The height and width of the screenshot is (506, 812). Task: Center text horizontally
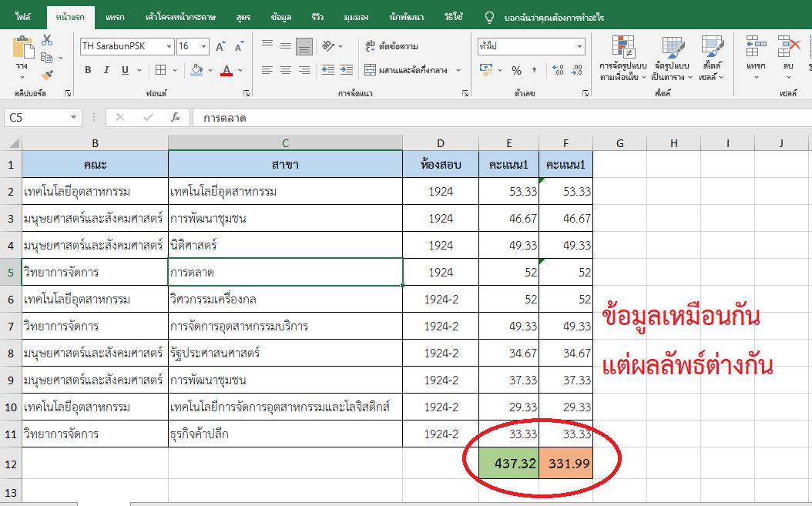pyautogui.click(x=285, y=70)
